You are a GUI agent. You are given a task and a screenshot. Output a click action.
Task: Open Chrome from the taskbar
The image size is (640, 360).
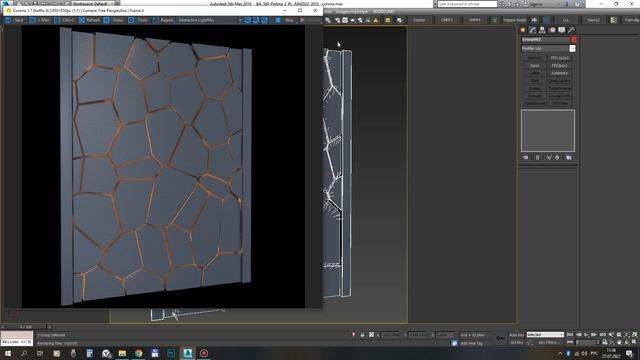(x=138, y=353)
